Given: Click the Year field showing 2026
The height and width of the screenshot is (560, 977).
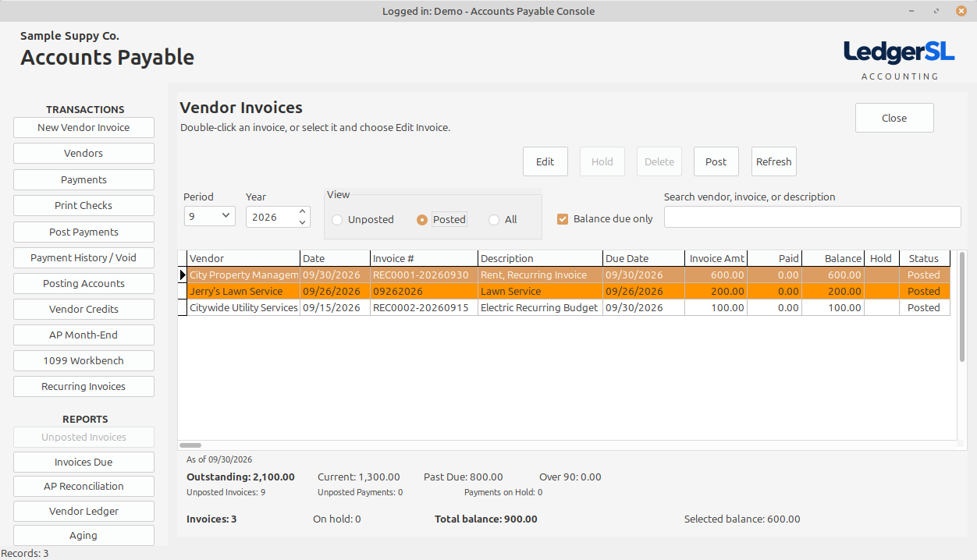Looking at the screenshot, I should [271, 217].
